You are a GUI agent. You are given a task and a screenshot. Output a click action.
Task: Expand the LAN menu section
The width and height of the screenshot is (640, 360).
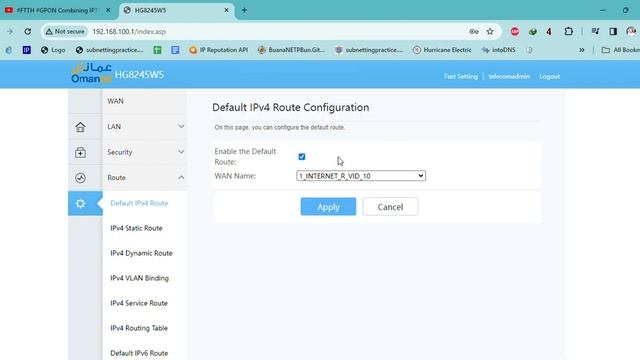pos(145,127)
